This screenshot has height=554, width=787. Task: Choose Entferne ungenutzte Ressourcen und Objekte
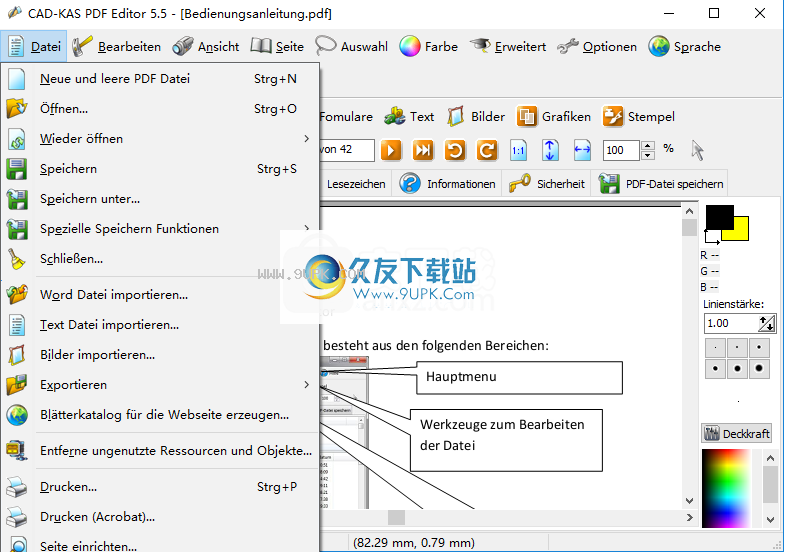[x=160, y=451]
